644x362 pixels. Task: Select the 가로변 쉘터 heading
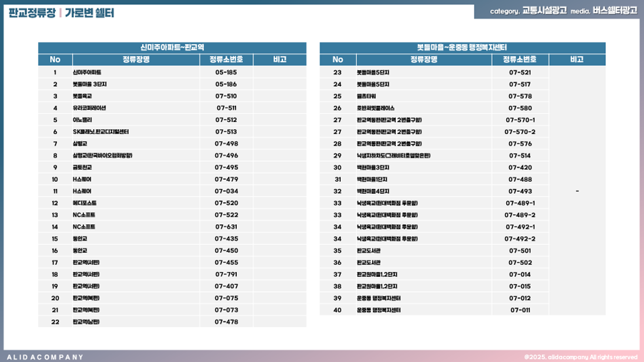[89, 13]
